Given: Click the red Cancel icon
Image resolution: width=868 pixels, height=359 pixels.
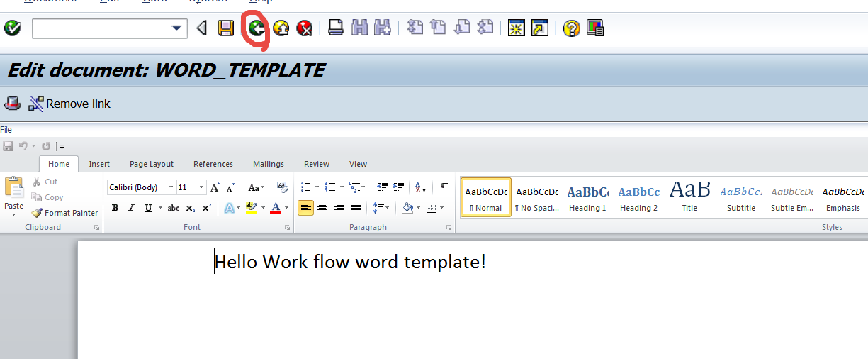Looking at the screenshot, I should pyautogui.click(x=305, y=28).
